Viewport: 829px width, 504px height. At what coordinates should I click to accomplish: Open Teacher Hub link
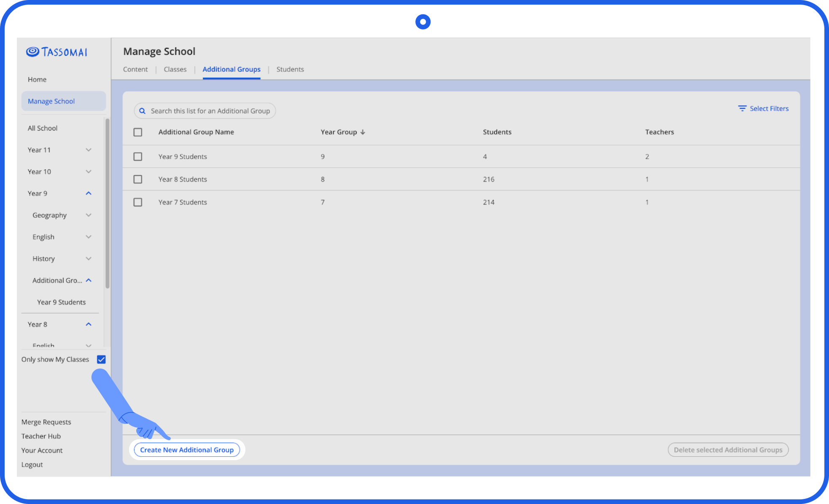coord(41,436)
